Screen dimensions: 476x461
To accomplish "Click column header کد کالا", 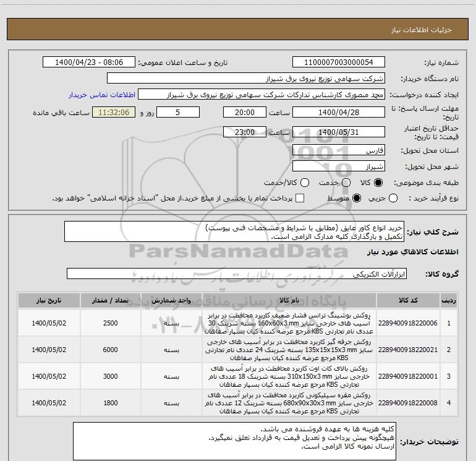I will coord(408,300).
